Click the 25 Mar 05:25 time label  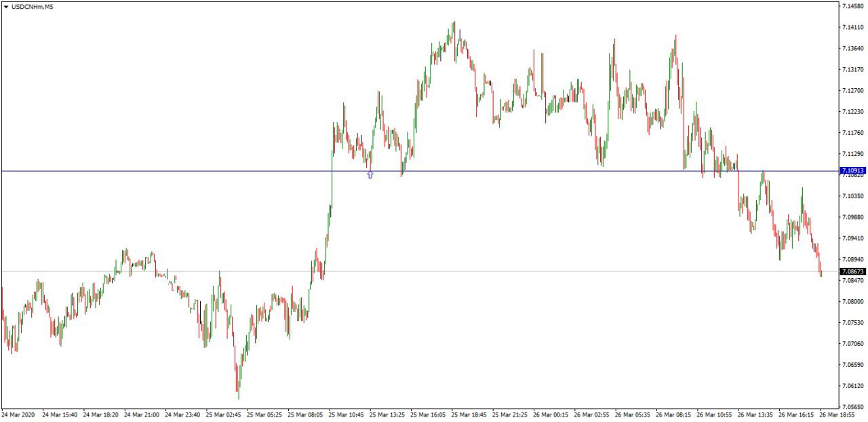[x=264, y=415]
